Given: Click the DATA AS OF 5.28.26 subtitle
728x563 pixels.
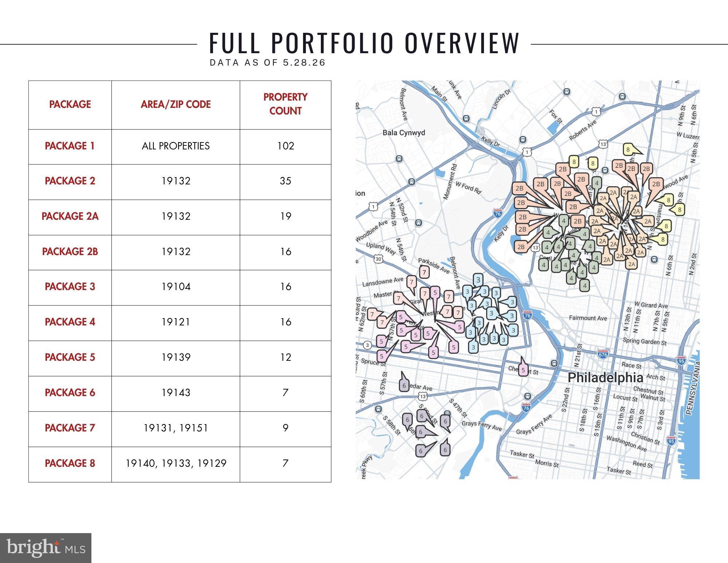Looking at the screenshot, I should point(268,63).
